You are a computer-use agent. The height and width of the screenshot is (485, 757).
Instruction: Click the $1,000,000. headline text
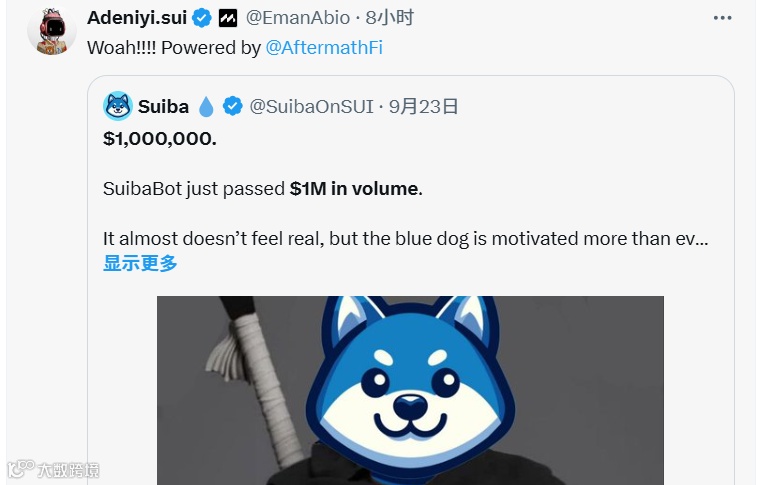[x=160, y=139]
